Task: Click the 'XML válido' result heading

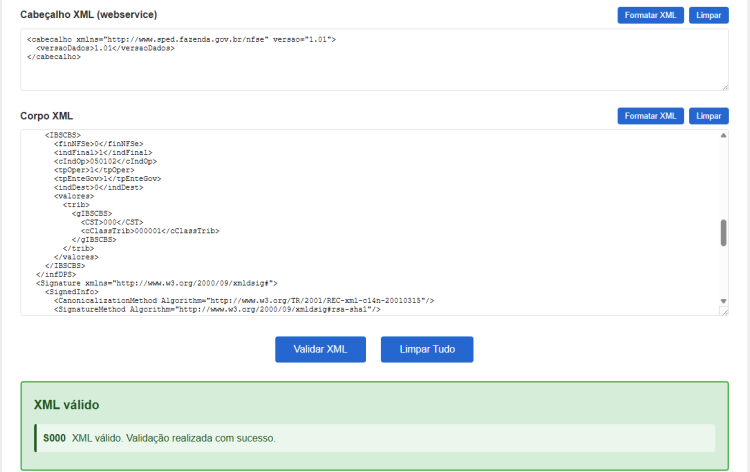Action: click(x=66, y=405)
